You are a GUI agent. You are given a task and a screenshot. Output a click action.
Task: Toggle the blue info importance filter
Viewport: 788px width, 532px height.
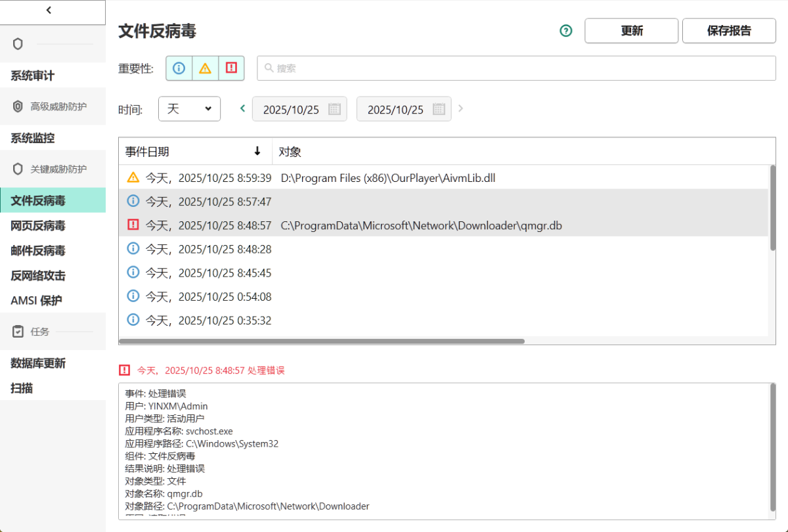pos(179,68)
